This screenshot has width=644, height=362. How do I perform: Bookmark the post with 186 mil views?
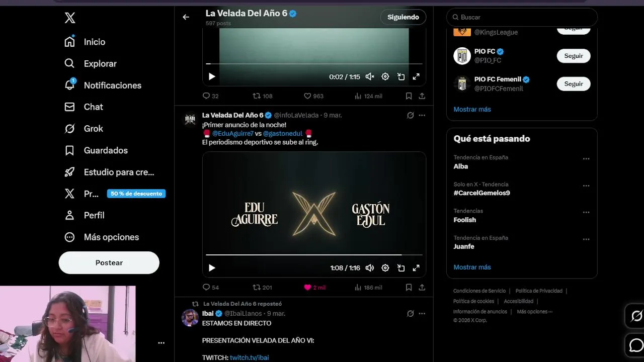coord(409,287)
